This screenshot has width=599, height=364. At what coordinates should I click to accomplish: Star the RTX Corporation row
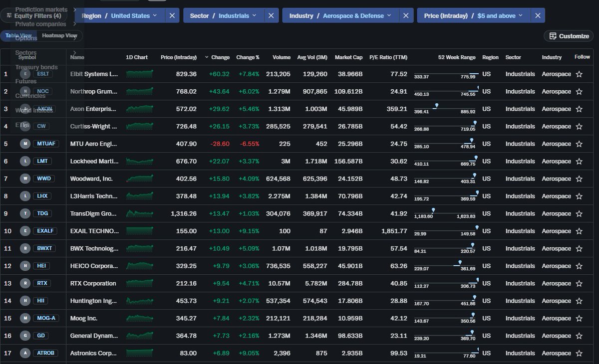coord(579,283)
